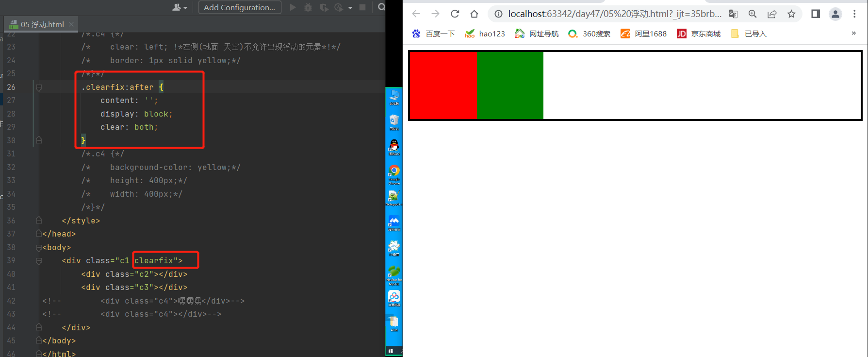
Task: View site information icon in address bar
Action: pos(498,14)
